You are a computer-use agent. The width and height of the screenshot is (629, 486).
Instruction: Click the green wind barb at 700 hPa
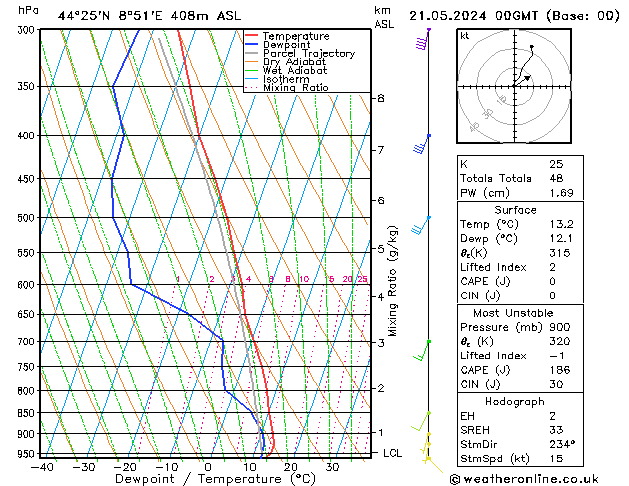[422, 351]
